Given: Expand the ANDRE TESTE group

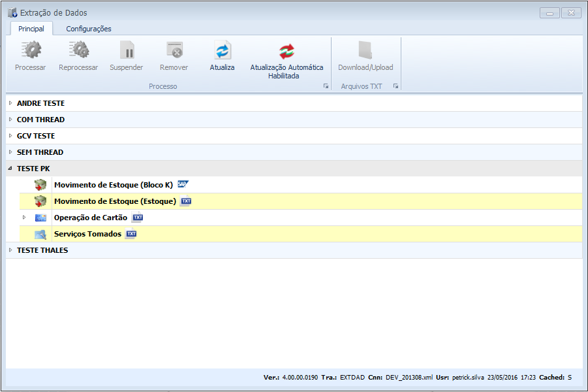Looking at the screenshot, I should tap(10, 103).
